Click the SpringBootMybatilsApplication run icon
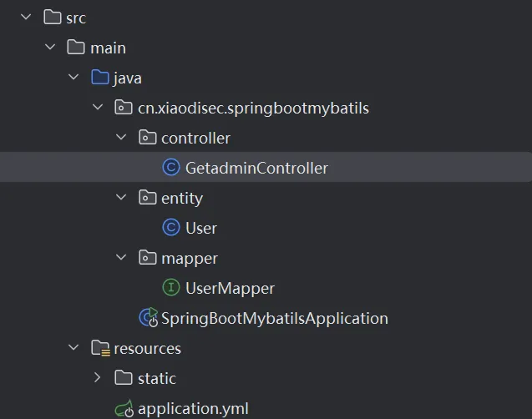The width and height of the screenshot is (532, 419). [148, 318]
